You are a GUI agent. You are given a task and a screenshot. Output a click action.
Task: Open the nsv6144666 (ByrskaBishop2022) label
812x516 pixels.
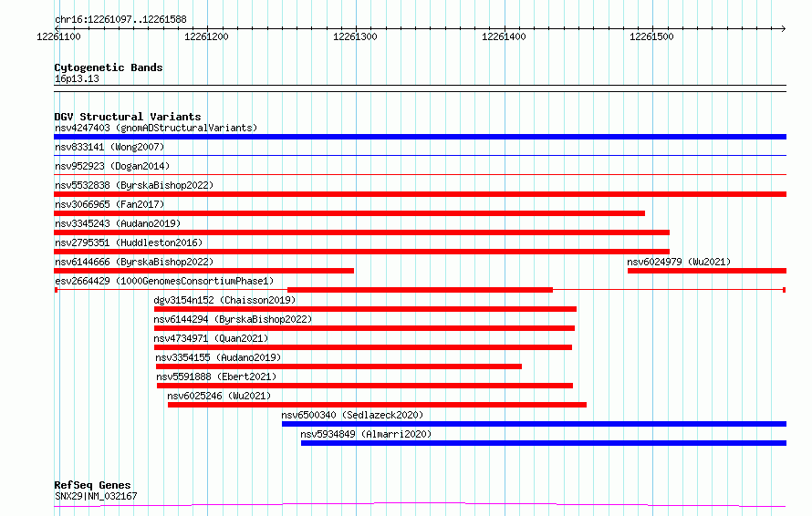click(133, 262)
